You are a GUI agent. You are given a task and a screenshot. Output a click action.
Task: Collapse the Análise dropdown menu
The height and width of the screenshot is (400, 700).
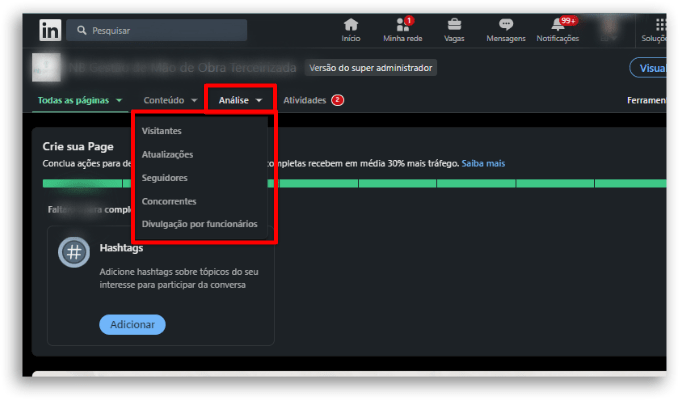tap(240, 100)
